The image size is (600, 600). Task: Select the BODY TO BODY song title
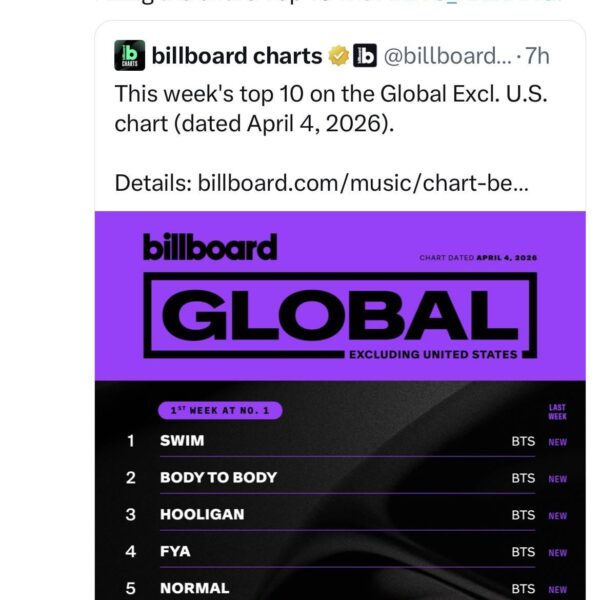[218, 478]
